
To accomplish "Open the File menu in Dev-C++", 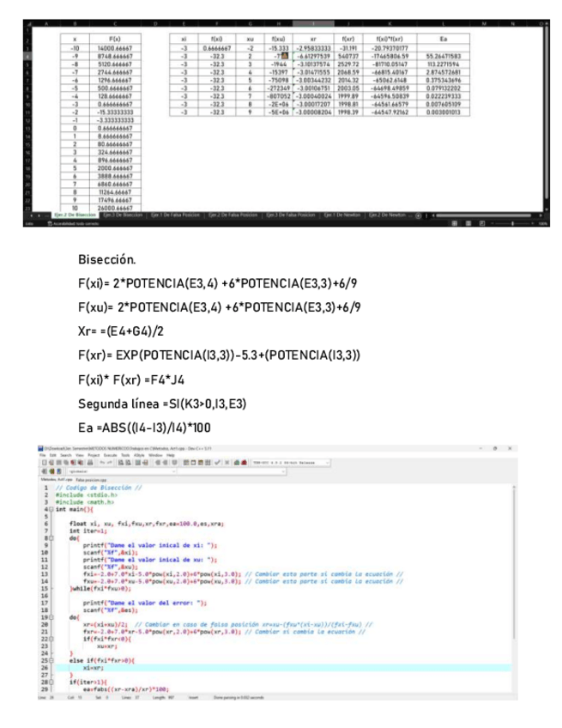I will [43, 456].
